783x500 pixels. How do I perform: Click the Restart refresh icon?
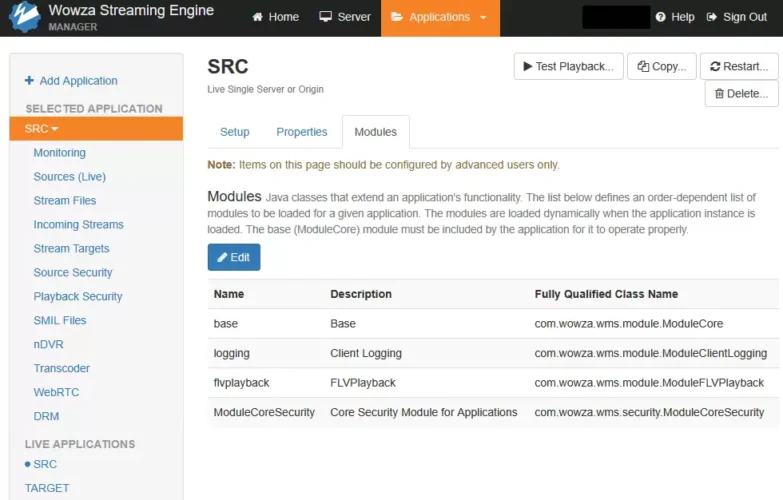(x=715, y=66)
